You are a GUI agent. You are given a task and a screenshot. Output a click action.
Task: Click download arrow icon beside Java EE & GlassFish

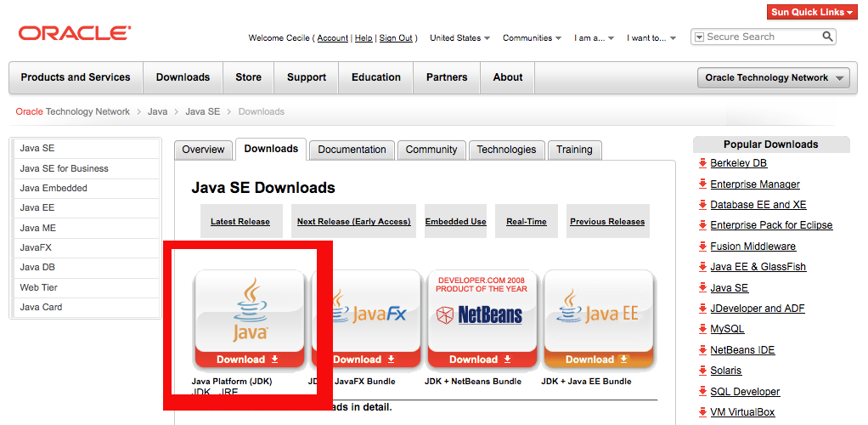coord(702,267)
